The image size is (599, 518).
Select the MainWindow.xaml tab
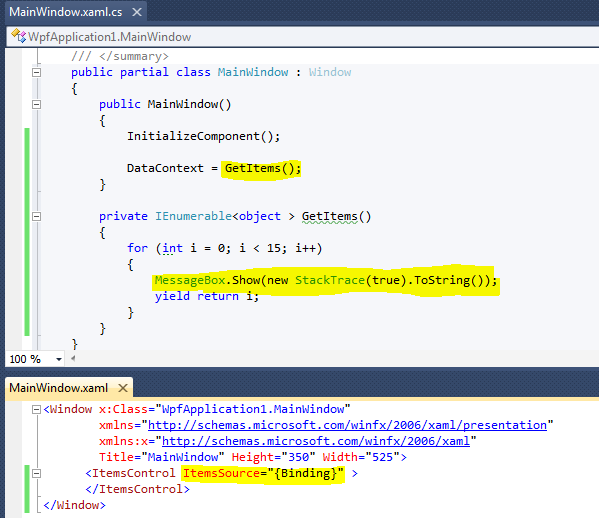point(58,388)
